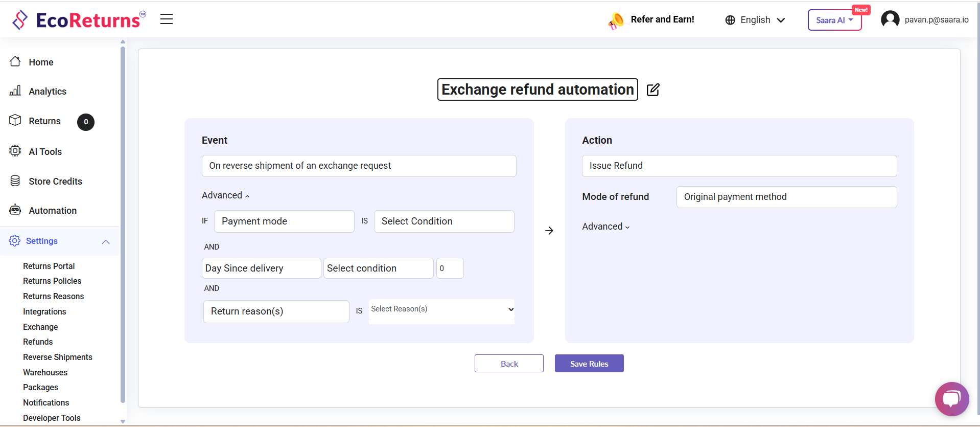Open the chat support bubble
The height and width of the screenshot is (427, 980).
tap(951, 399)
